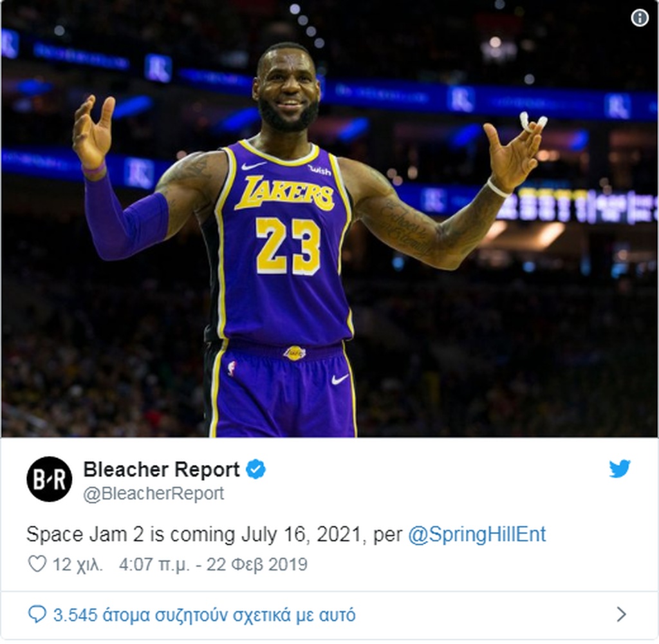Open the B/R Bleacher Report avatar

pyautogui.click(x=49, y=479)
